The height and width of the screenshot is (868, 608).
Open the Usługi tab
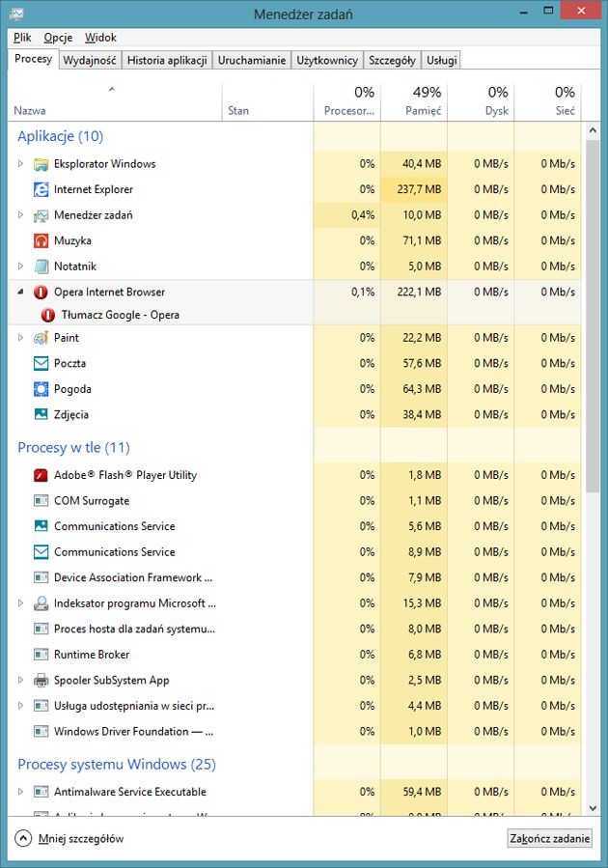(x=441, y=60)
